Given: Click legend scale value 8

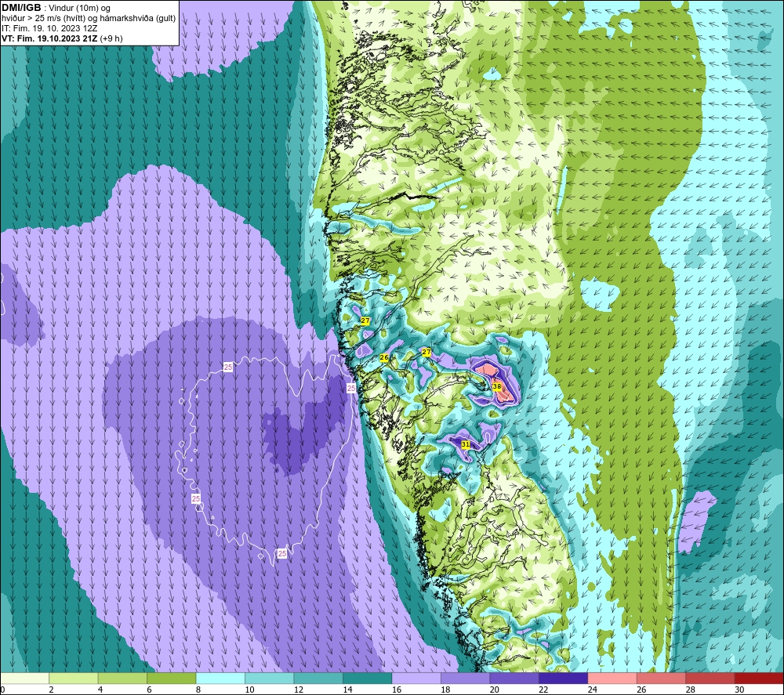Looking at the screenshot, I should pos(198,690).
